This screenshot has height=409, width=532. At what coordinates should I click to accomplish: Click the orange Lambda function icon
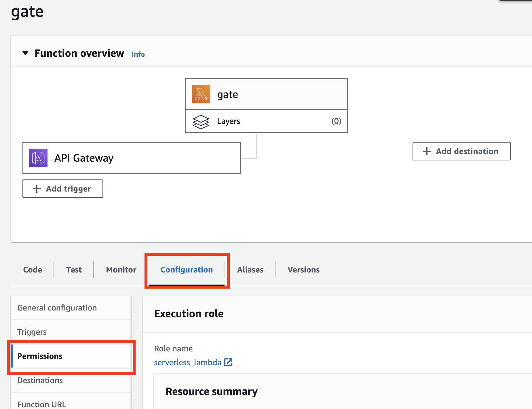(201, 94)
